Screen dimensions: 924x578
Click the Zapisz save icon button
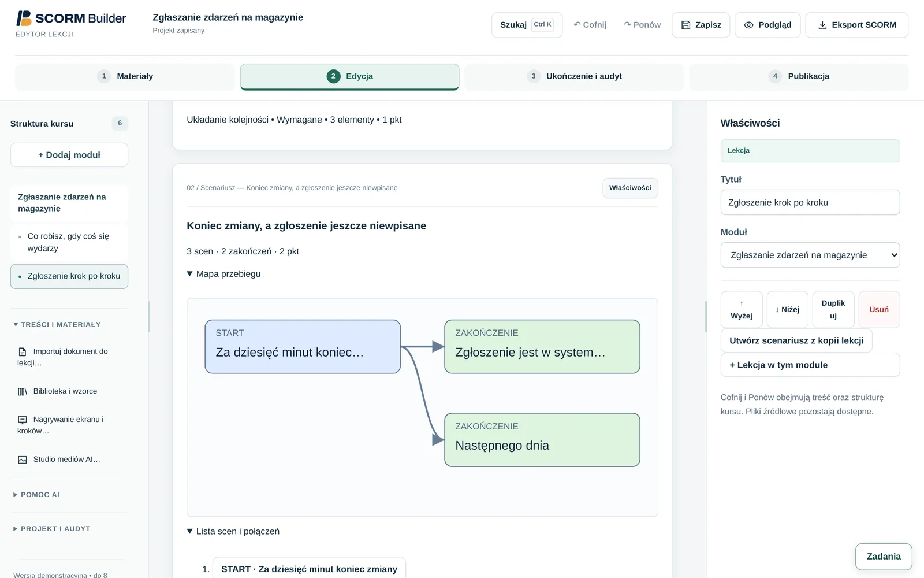(686, 25)
